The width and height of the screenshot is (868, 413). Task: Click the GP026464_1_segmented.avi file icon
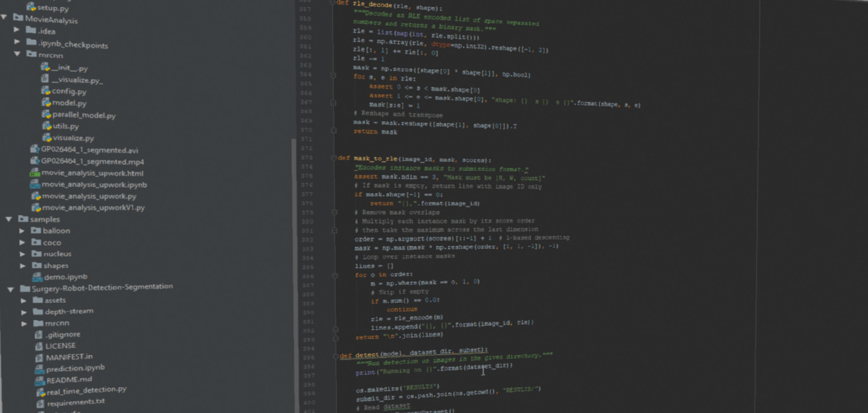(x=35, y=149)
